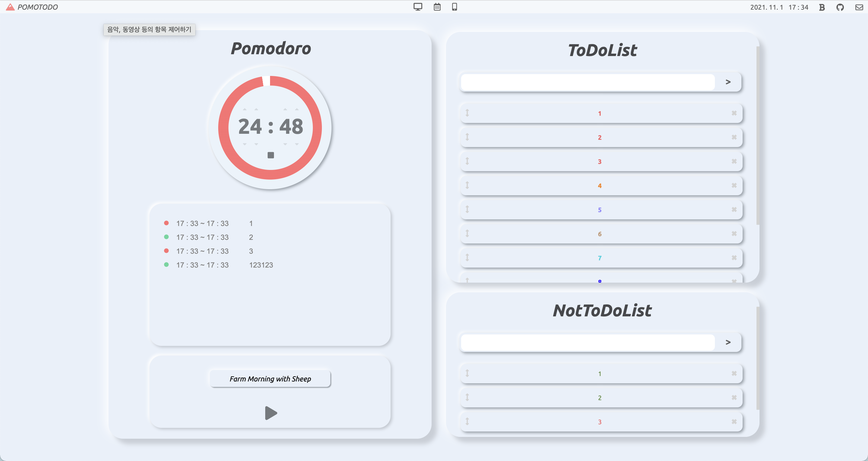This screenshot has width=868, height=461.
Task: Delete NotToDoList item 2
Action: [x=734, y=398]
